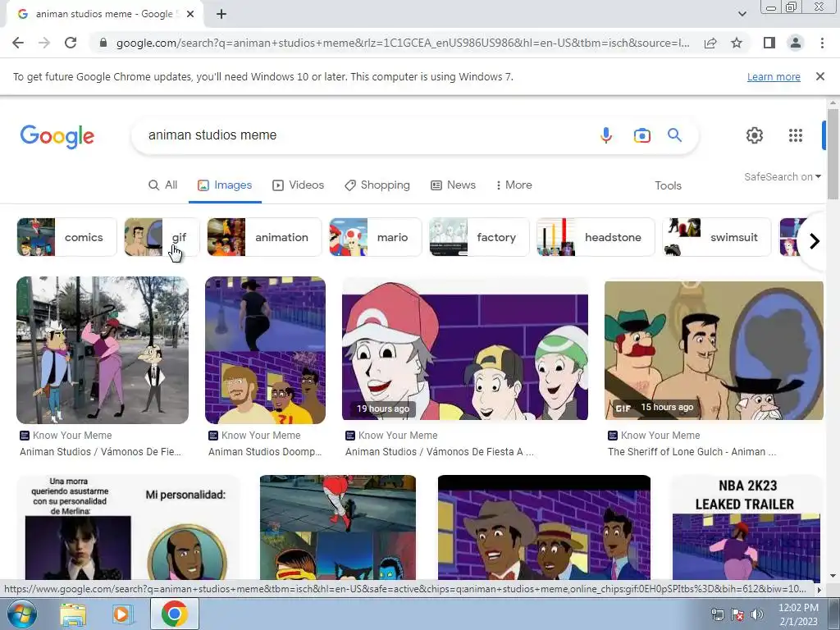The image size is (840, 630).
Task: Open 'The Sheriff of Lone Gulch - Animan ...' link
Action: coord(692,452)
